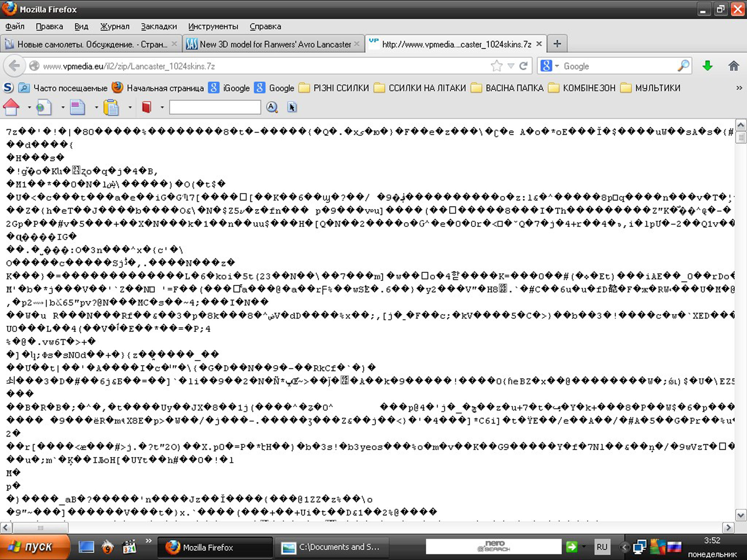Click the green Downloads arrow icon
This screenshot has height=560, width=747.
(707, 66)
